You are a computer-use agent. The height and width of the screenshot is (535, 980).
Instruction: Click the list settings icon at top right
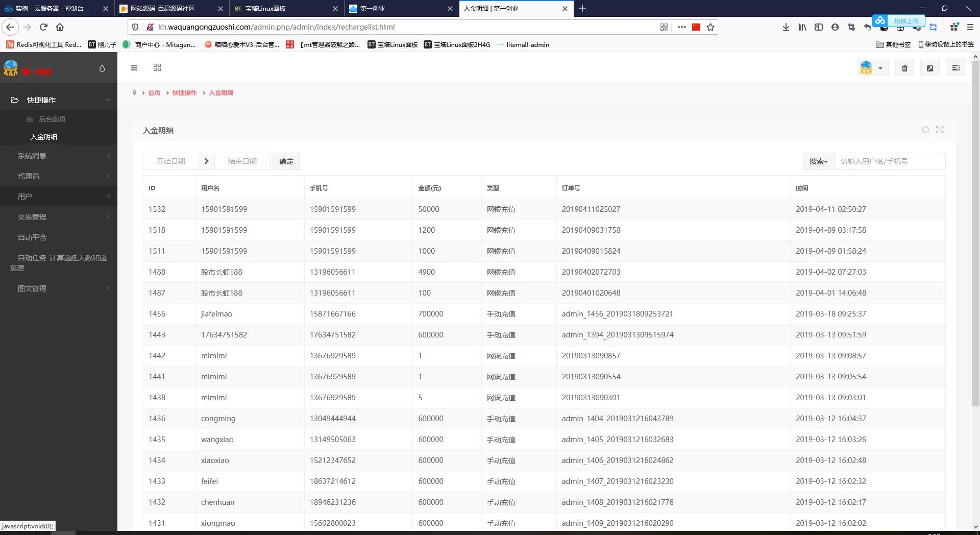click(x=955, y=67)
